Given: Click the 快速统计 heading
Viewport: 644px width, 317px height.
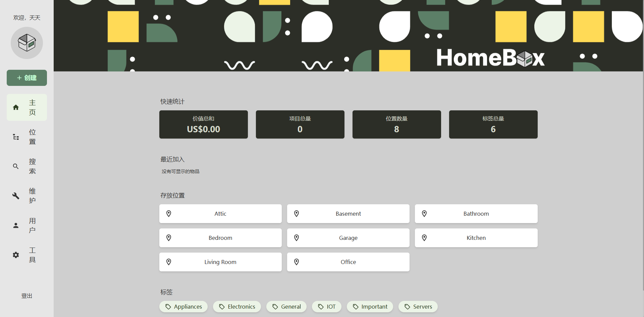Looking at the screenshot, I should click(x=172, y=101).
